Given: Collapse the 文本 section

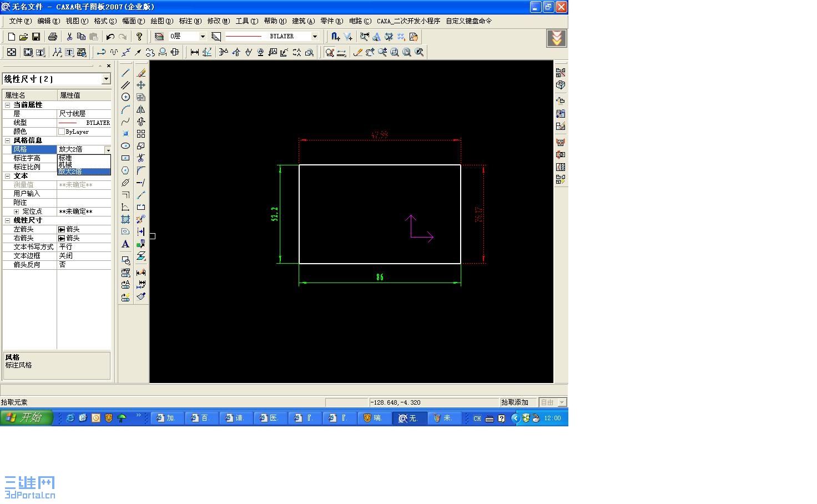Looking at the screenshot, I should [8, 176].
